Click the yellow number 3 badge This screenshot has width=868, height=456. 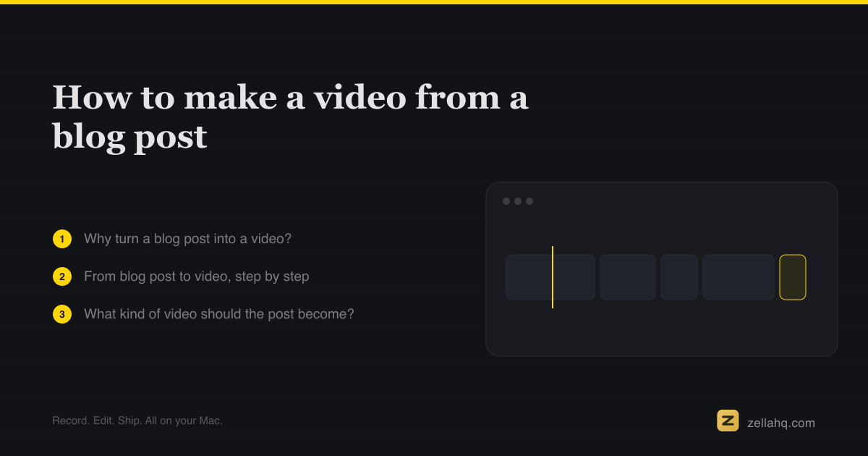62,314
